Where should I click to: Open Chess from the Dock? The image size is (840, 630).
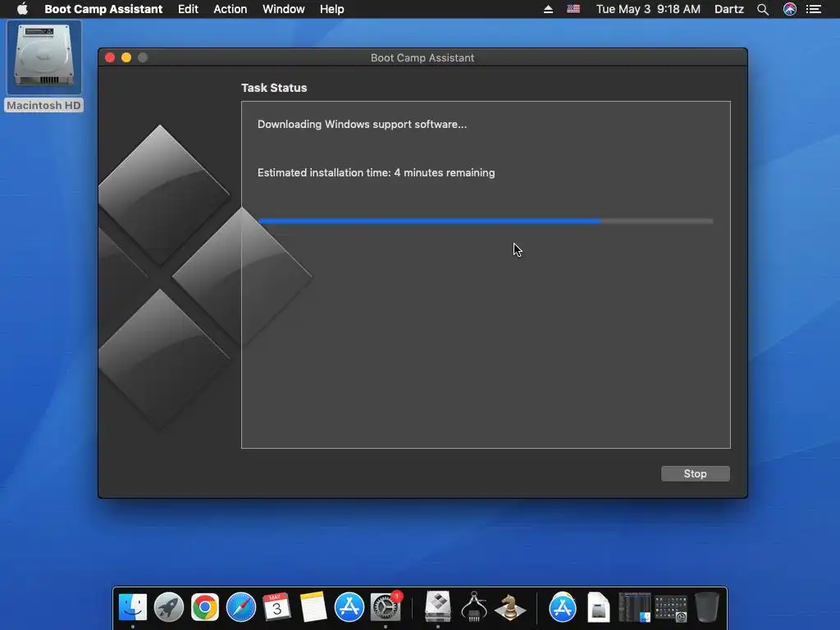[510, 607]
